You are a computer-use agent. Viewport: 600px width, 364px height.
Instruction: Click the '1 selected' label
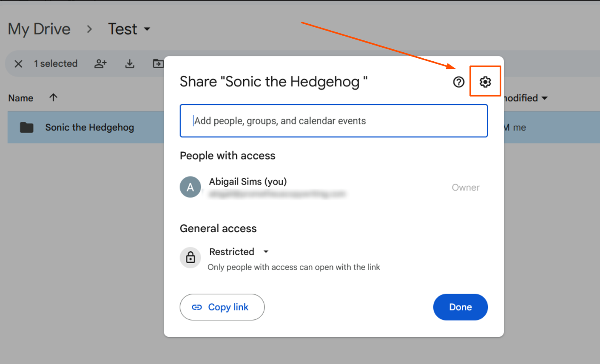(56, 64)
